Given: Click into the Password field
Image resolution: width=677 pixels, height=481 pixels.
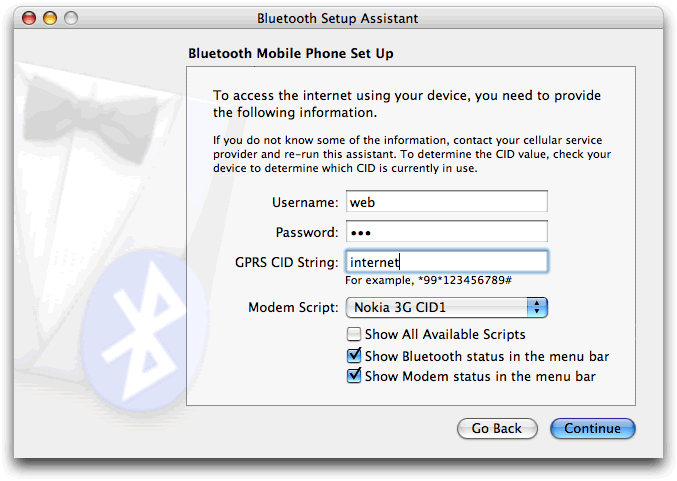Looking at the screenshot, I should tap(446, 232).
